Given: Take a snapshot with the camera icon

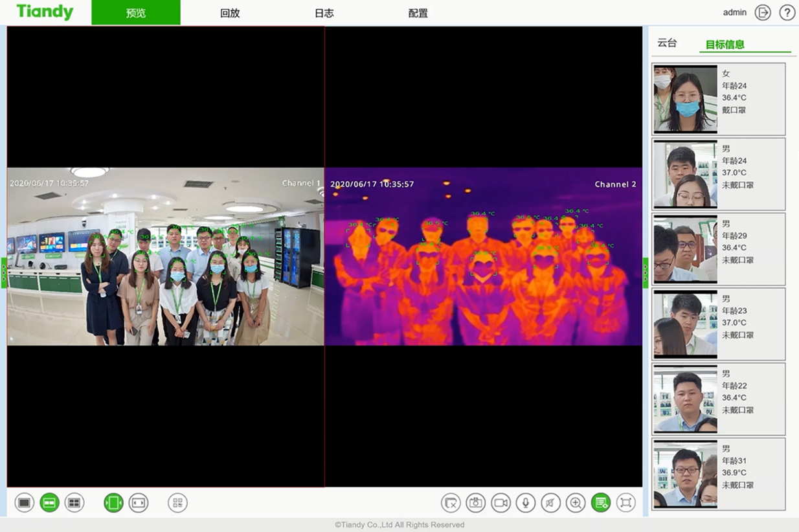Looking at the screenshot, I should tap(476, 503).
